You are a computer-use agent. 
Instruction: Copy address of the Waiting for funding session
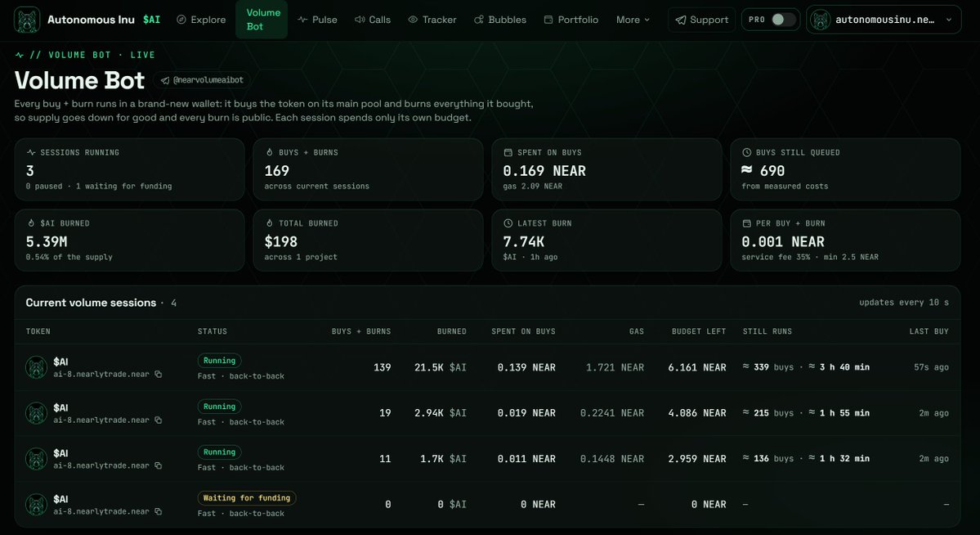[x=158, y=511]
